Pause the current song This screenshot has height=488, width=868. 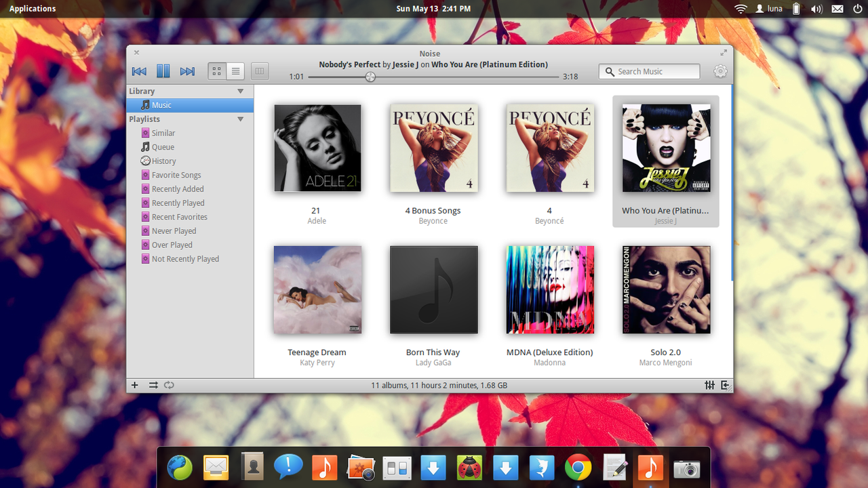click(x=163, y=71)
